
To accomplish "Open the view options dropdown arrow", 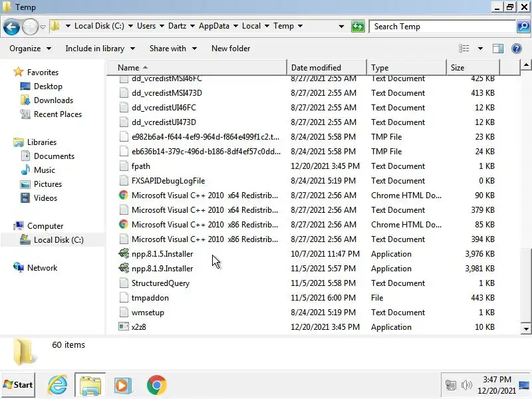I will 480,49.
